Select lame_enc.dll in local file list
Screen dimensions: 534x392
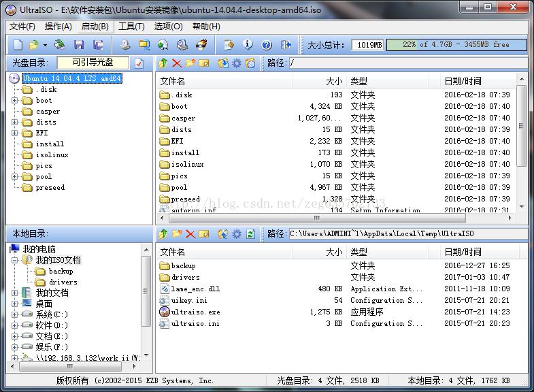(195, 289)
